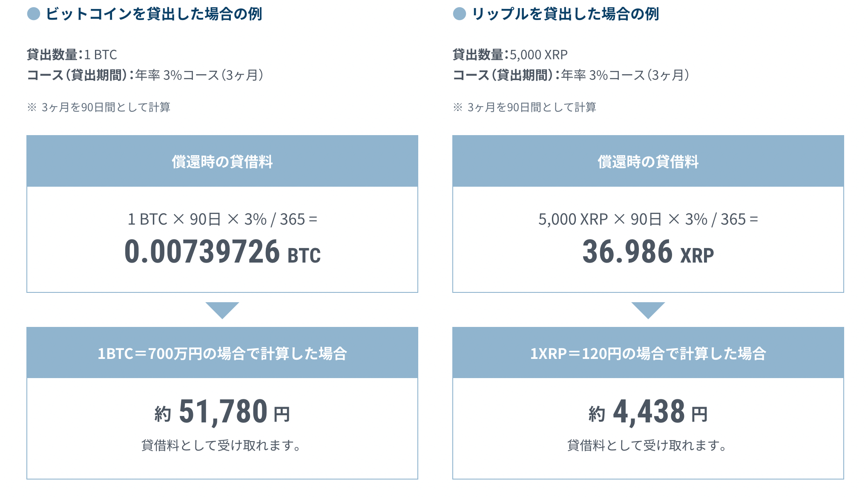The height and width of the screenshot is (497, 868).
Task: Click the blue bullet beside the Ripple heading
Action: 460,14
